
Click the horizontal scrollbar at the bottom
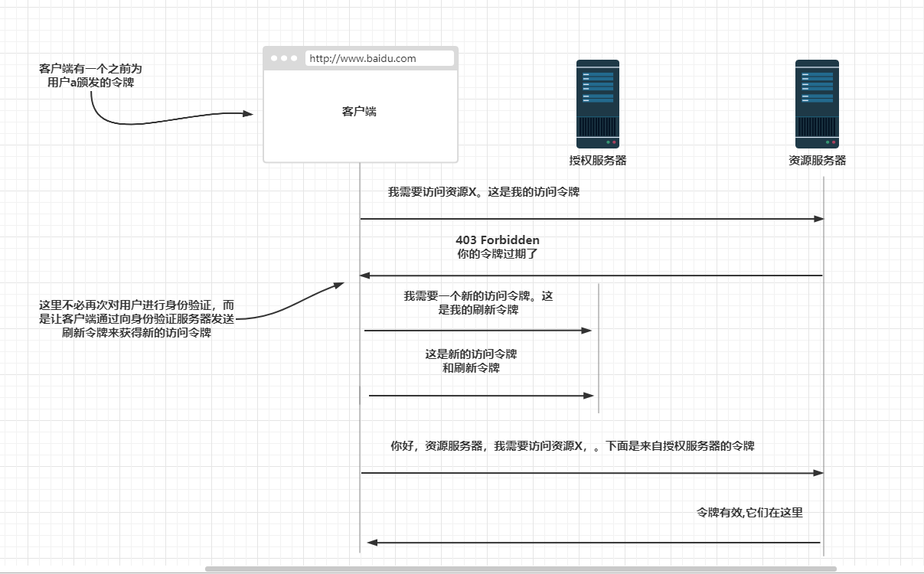click(521, 569)
